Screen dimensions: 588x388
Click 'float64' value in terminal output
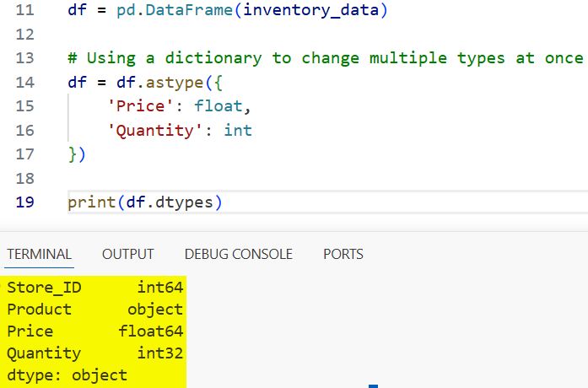pyautogui.click(x=151, y=331)
